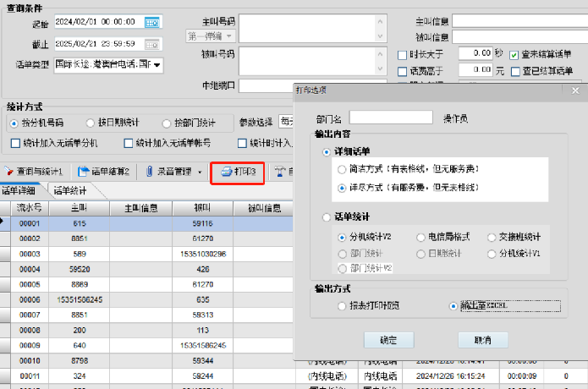
Task: Click the 查询与统计1 toolbar button
Action: 34,172
